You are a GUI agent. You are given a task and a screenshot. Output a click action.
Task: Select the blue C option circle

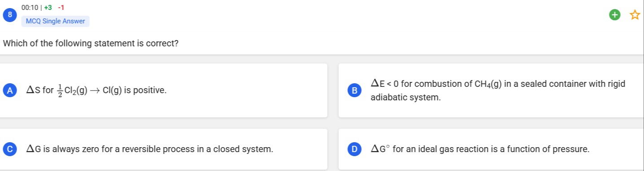pyautogui.click(x=9, y=149)
